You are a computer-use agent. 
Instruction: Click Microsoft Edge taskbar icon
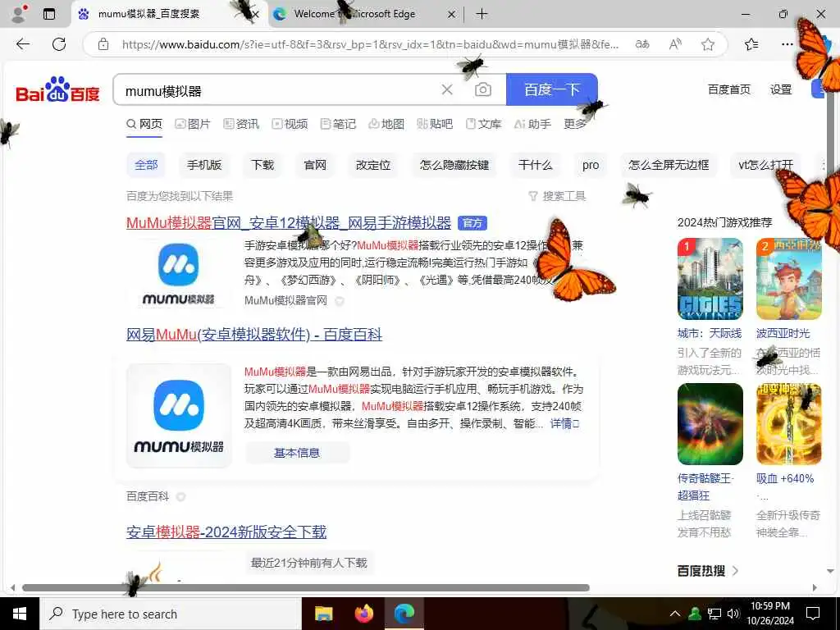[x=404, y=614]
